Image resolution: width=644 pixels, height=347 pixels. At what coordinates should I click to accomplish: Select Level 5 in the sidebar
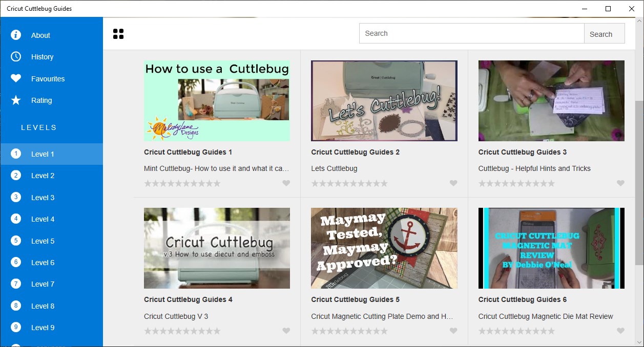pos(51,241)
